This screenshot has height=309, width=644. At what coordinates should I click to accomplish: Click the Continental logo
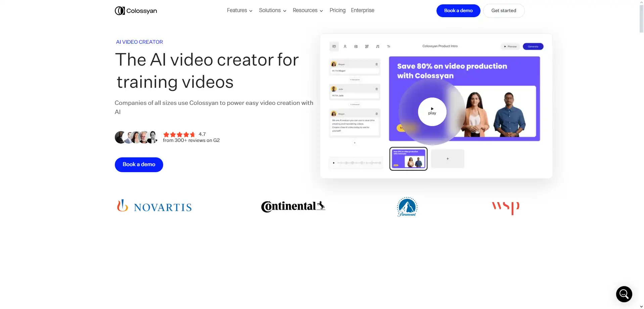293,206
